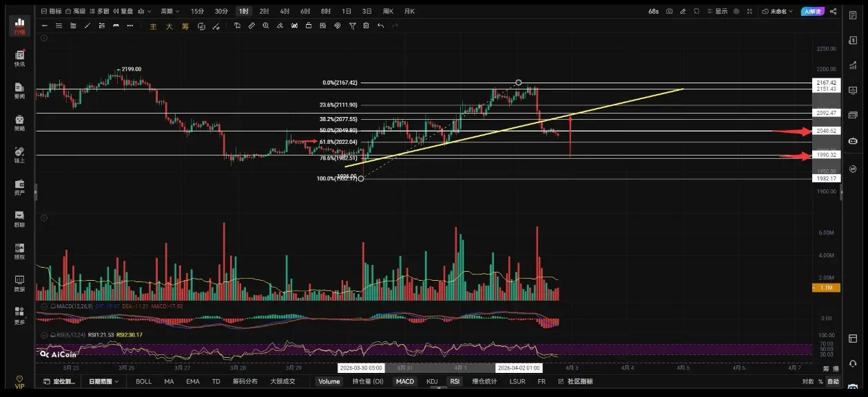Open the 更多 more menu in sidebar
868x397 pixels.
click(x=19, y=316)
